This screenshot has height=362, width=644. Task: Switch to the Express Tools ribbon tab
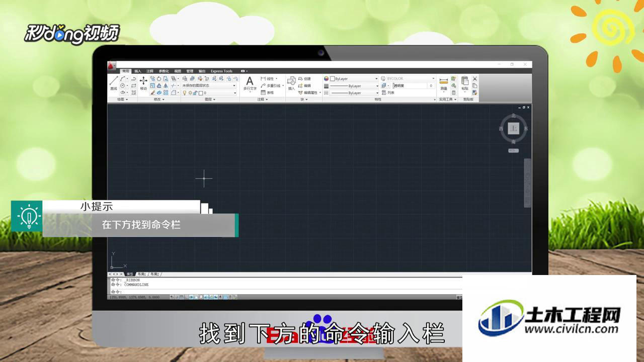coord(221,71)
